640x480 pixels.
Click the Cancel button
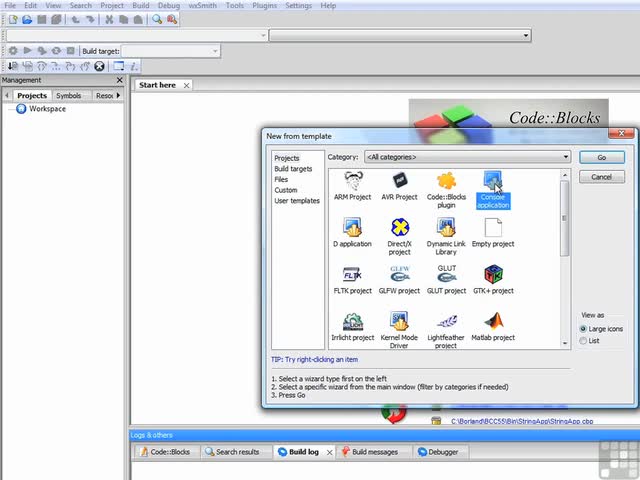pos(602,177)
